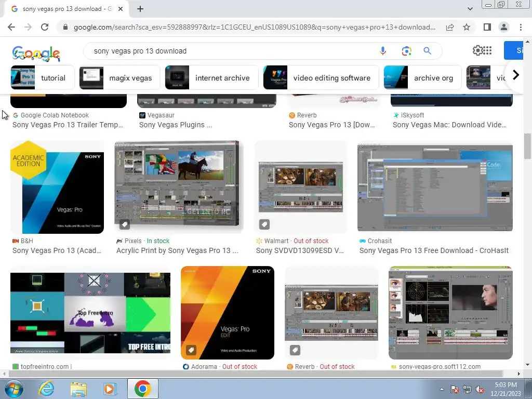
Task: Click the search box with query text
Action: pos(231,51)
